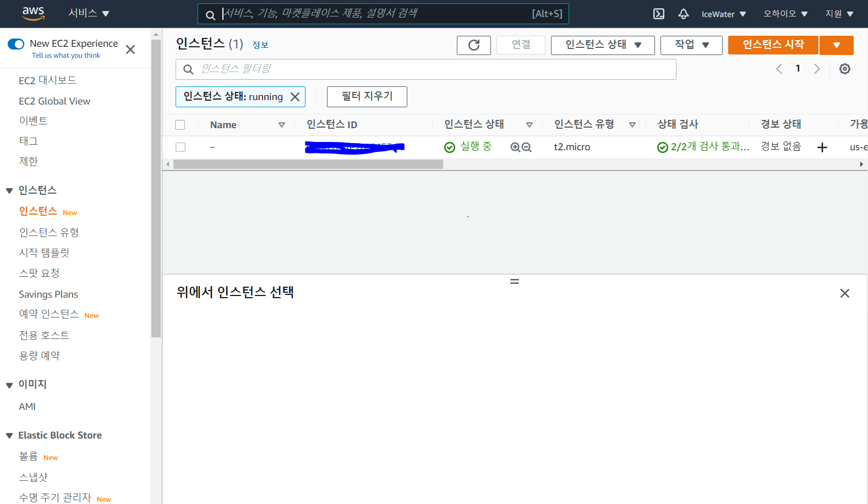This screenshot has width=868, height=504.
Task: Sort by 인스턴스 유형 column arrow
Action: (632, 125)
